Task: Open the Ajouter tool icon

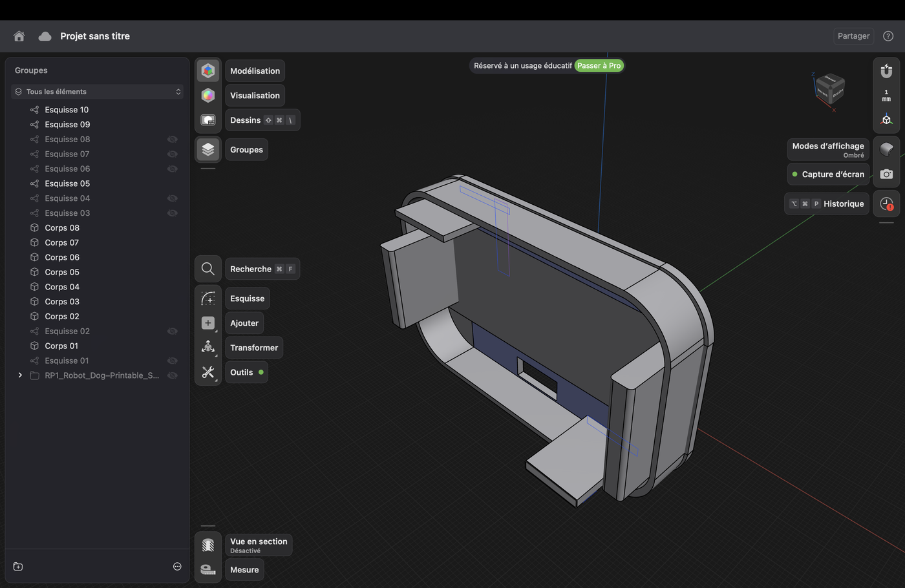Action: [x=208, y=323]
